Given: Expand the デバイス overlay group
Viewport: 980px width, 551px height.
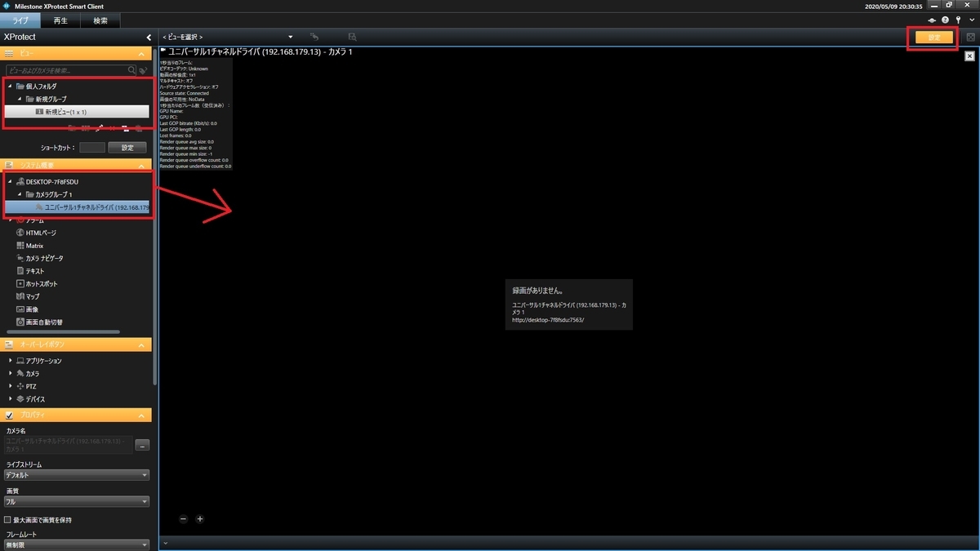Looking at the screenshot, I should pyautogui.click(x=10, y=399).
